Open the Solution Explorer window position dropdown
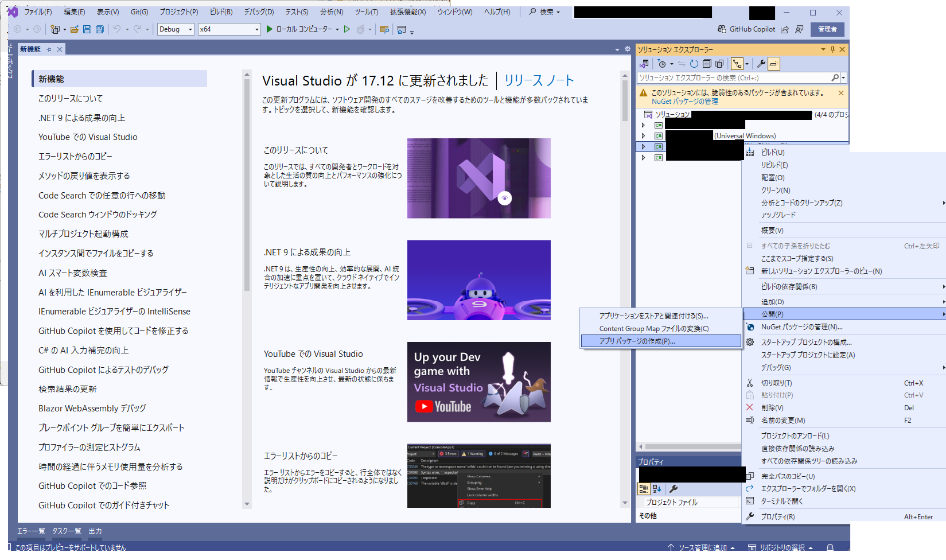Screen dimensions: 946x560 tap(823, 49)
